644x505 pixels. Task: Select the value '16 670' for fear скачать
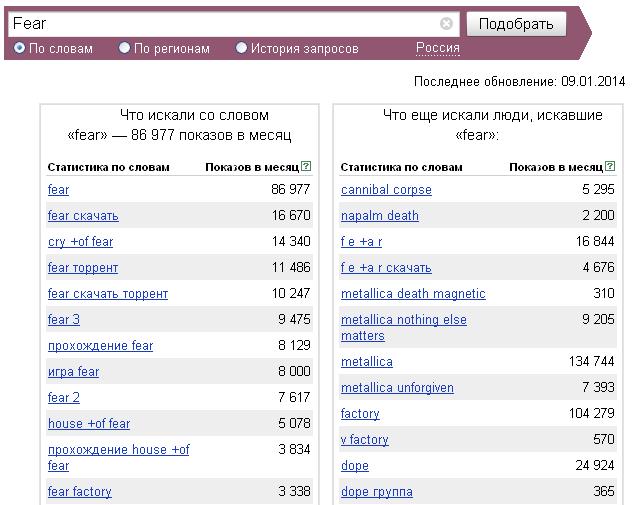(291, 215)
